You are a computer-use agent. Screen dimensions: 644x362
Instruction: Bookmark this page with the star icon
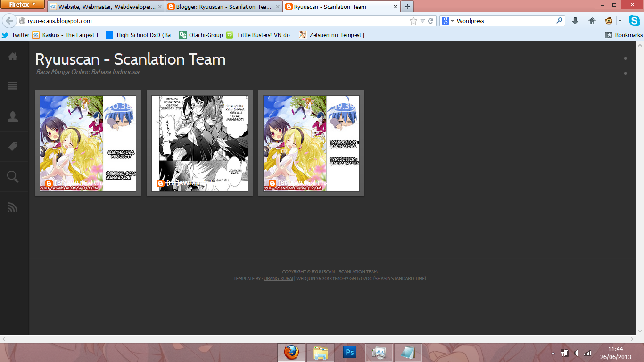coord(413,21)
